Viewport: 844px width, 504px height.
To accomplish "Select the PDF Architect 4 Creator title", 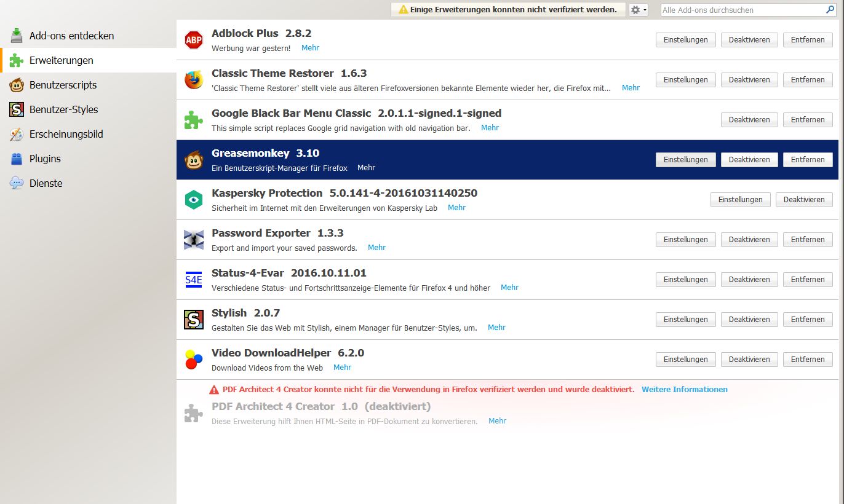I will (273, 406).
